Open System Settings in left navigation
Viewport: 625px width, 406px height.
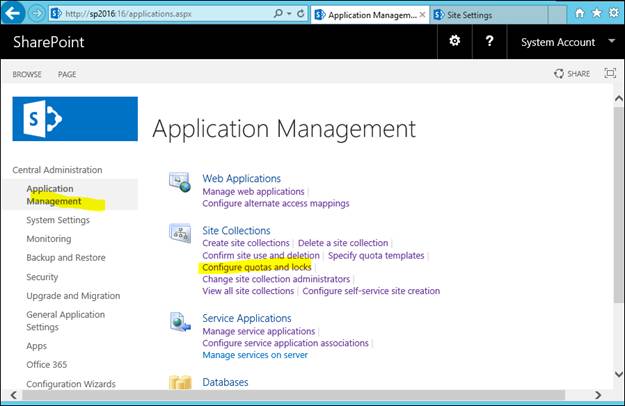click(58, 220)
